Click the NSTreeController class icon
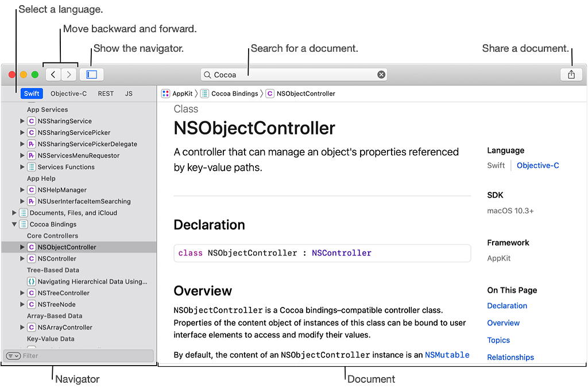 tap(32, 293)
